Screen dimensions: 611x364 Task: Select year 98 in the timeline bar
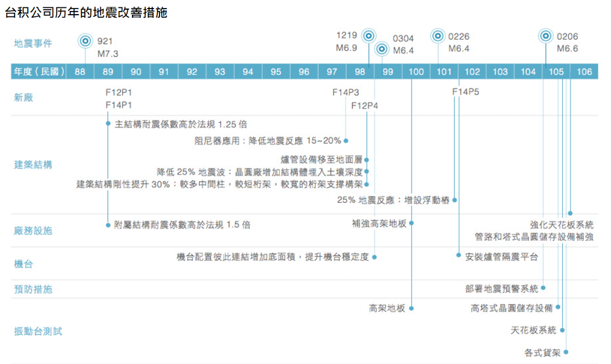[x=360, y=71]
